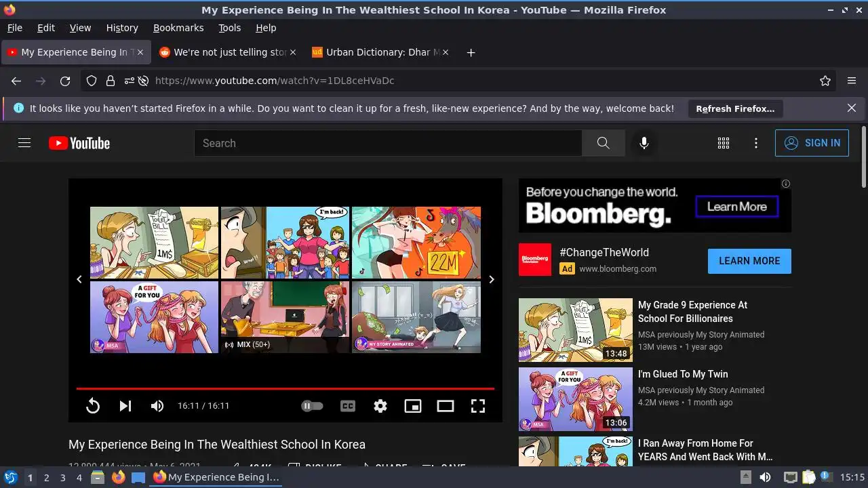Screen dimensions: 868x488
Task: Switch to workspace 2 in taskbar
Action: 46,478
